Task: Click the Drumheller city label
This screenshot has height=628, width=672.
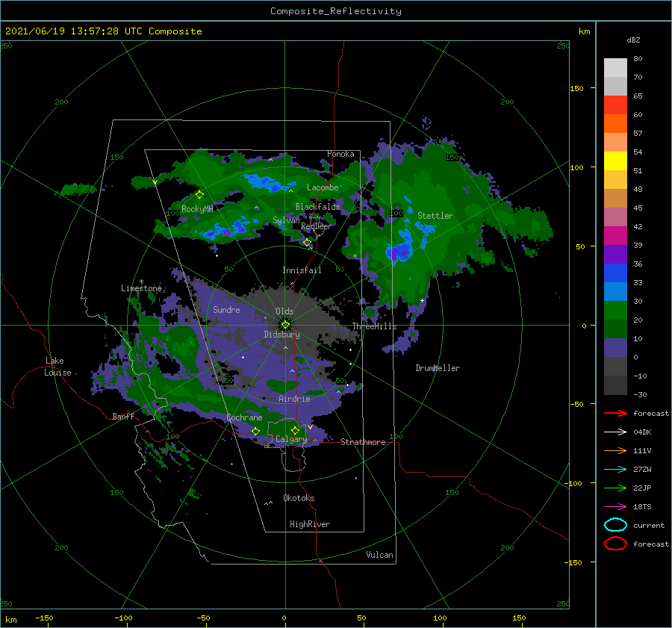Action: point(438,368)
